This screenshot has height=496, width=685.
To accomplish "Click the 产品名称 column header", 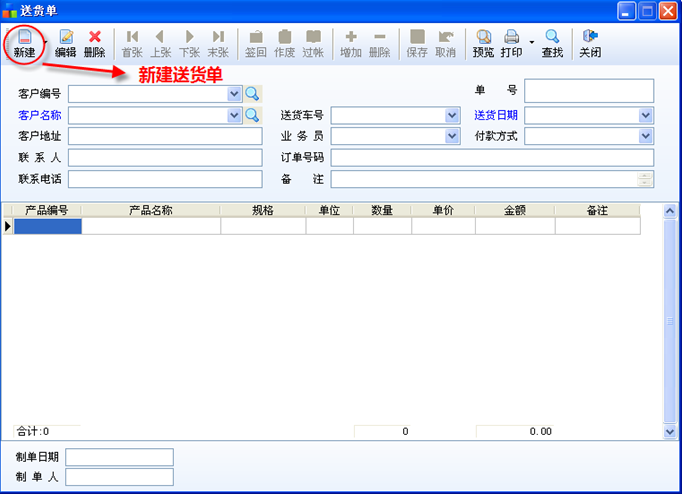I will pos(151,211).
